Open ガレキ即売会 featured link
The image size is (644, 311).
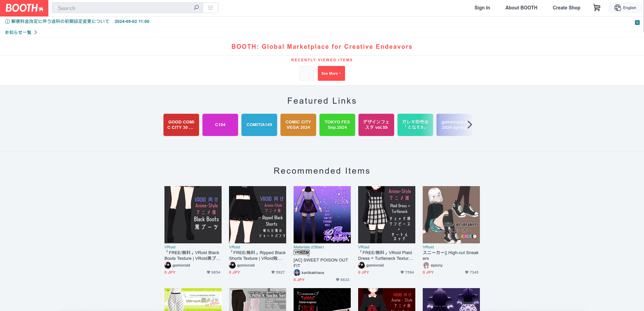click(x=415, y=125)
